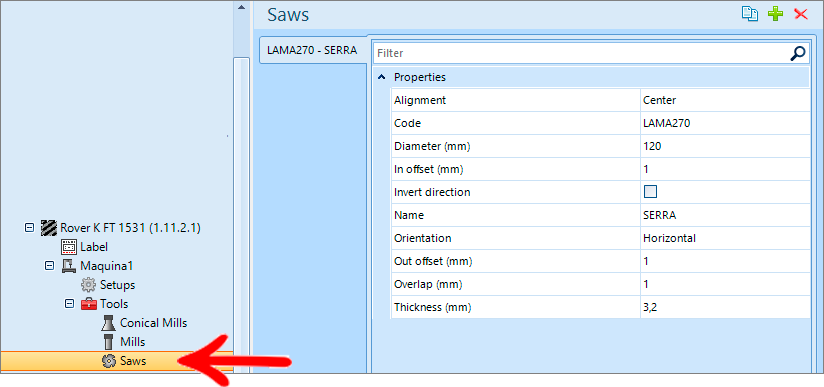This screenshot has width=824, height=387.
Task: Click the red Tools toolbox icon
Action: 89,304
